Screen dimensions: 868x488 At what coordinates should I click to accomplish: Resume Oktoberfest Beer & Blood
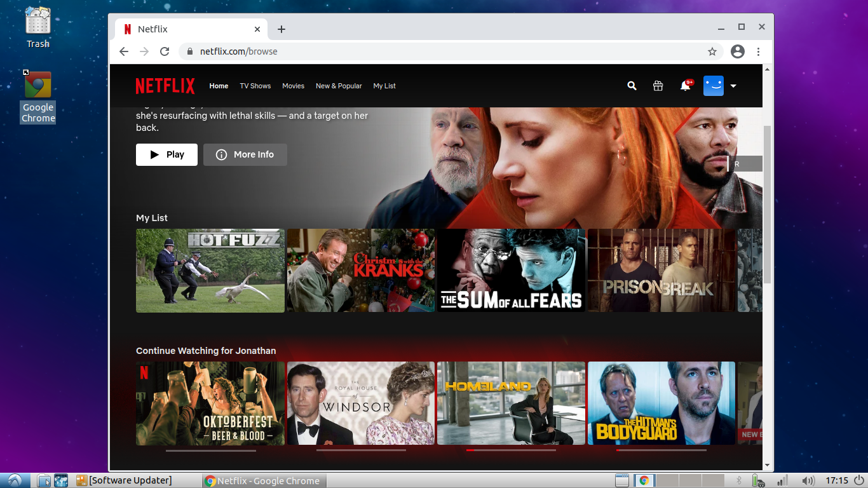(210, 403)
